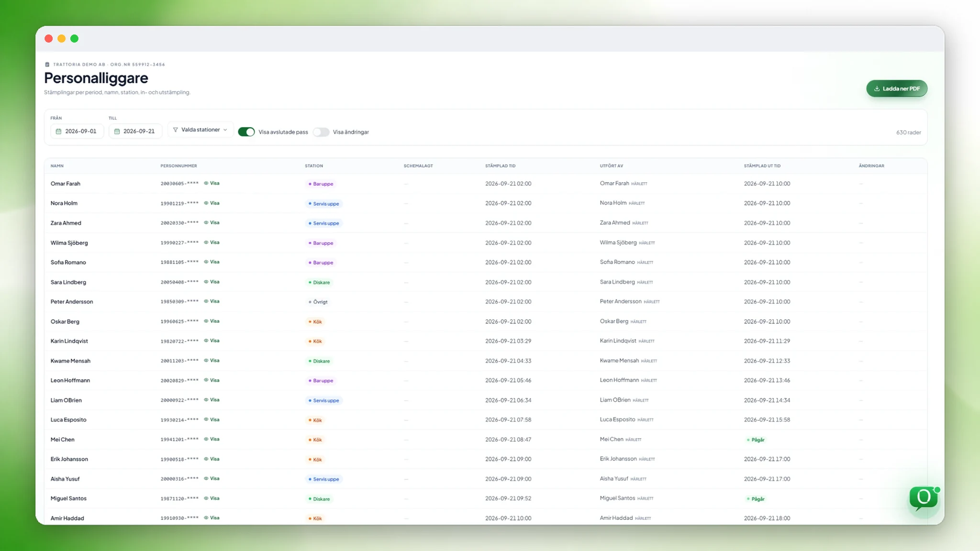Reveal Peter Andersson's personnummer
The image size is (980, 551).
tap(212, 301)
